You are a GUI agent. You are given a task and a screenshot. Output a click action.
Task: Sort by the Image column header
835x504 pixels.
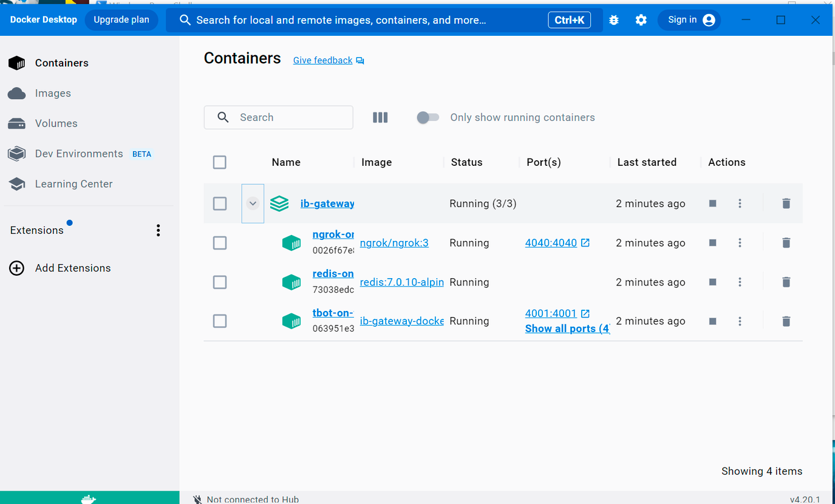point(377,162)
